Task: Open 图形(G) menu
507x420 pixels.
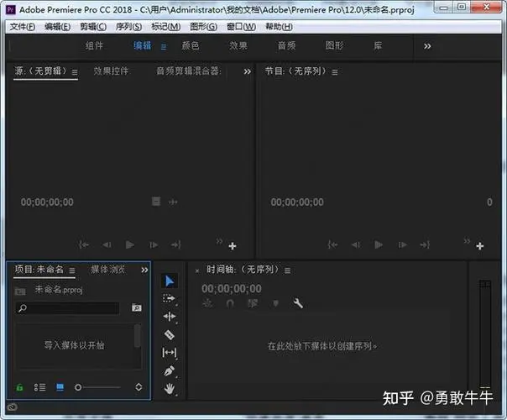Action: (x=203, y=27)
